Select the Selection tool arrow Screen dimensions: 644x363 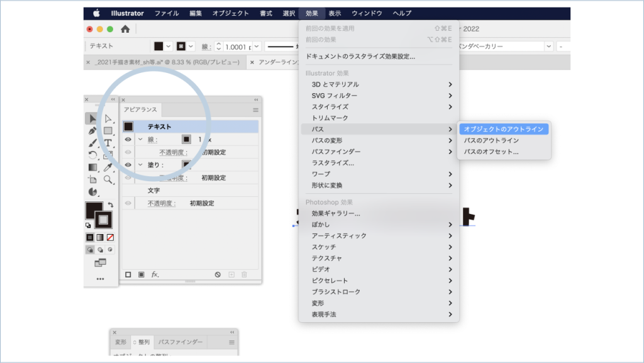(x=92, y=119)
